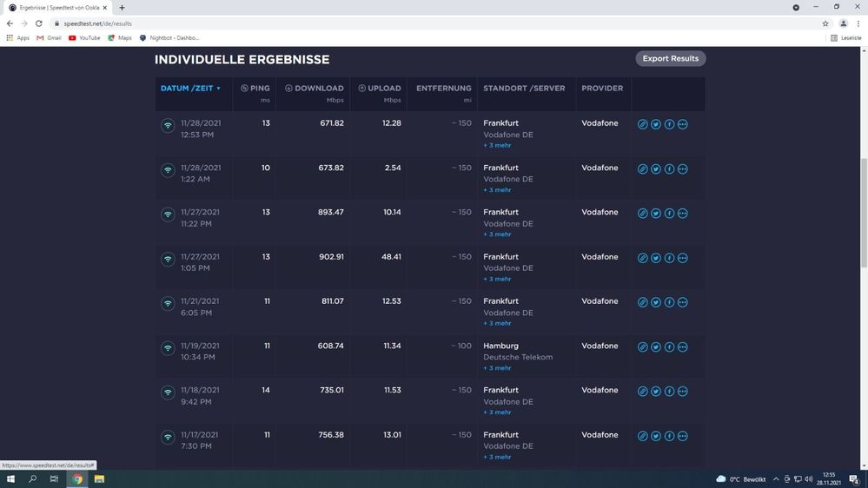
Task: Open Chrome three-dot menu
Action: (858, 23)
